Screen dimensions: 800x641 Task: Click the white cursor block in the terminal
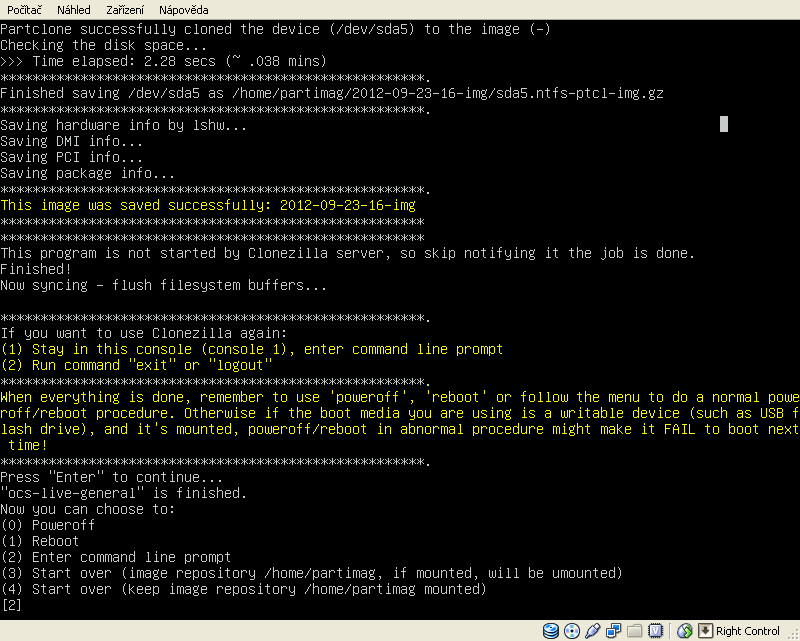pyautogui.click(x=724, y=124)
